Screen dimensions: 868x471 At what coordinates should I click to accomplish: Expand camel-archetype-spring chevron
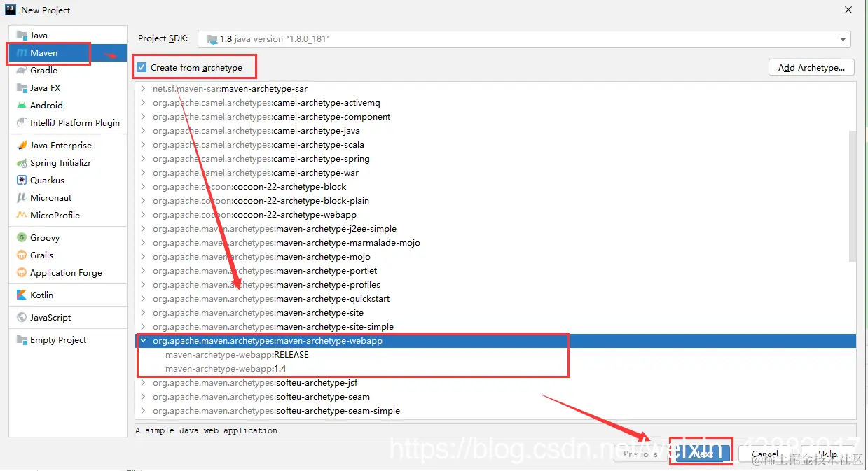click(x=143, y=159)
